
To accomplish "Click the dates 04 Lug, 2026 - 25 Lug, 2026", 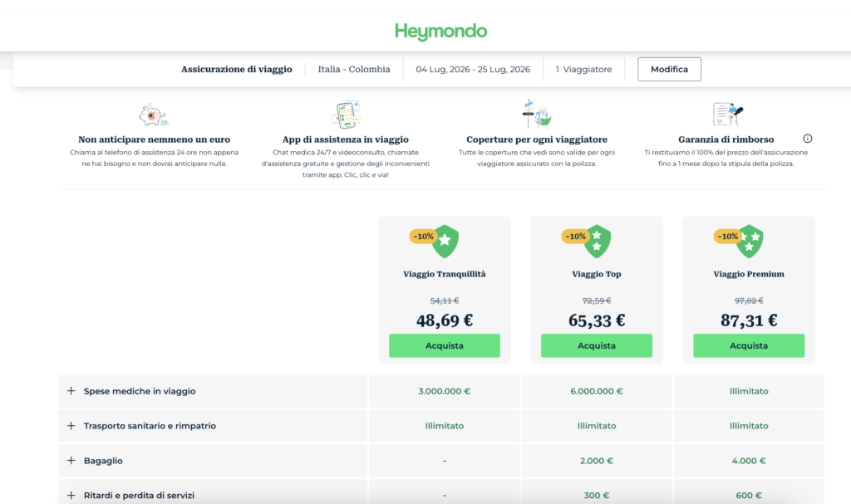I will (x=473, y=70).
